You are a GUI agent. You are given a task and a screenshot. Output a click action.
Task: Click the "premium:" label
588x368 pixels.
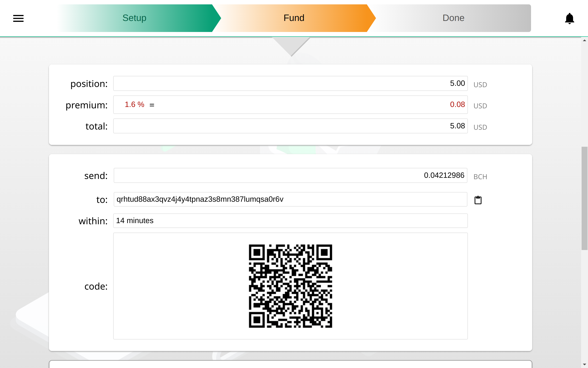[x=87, y=105]
